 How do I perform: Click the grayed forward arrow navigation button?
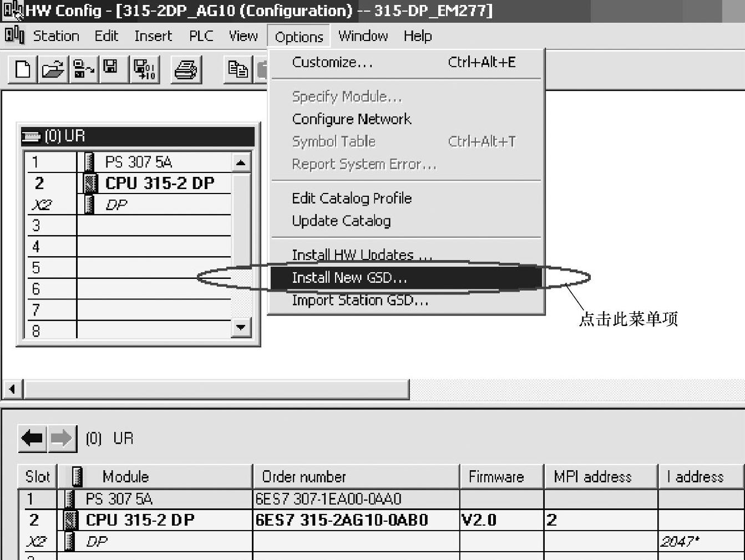[x=62, y=439]
